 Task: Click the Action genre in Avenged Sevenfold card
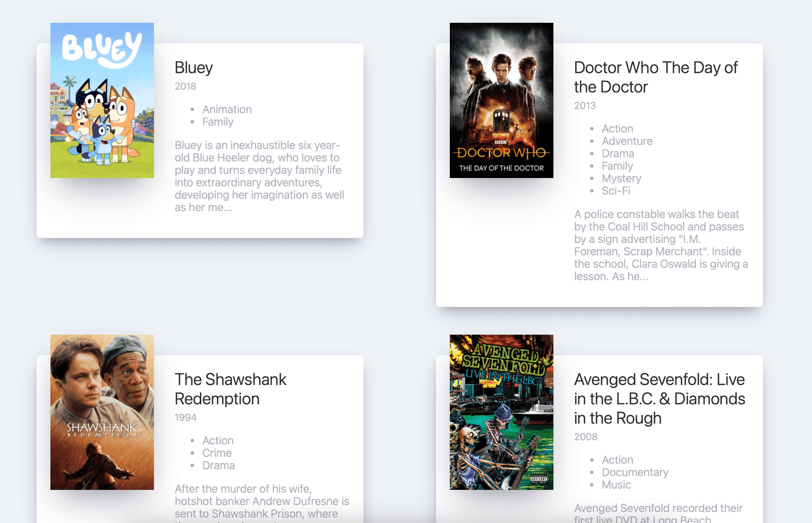click(x=617, y=460)
